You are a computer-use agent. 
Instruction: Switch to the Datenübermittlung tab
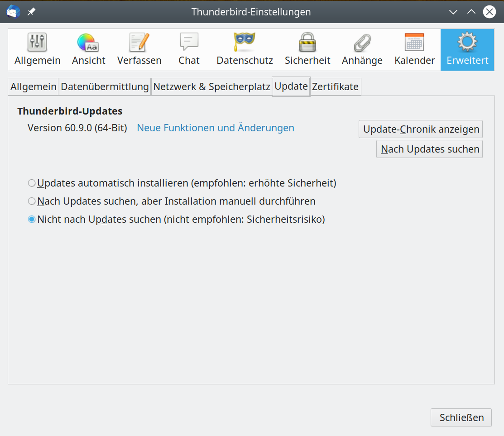105,86
